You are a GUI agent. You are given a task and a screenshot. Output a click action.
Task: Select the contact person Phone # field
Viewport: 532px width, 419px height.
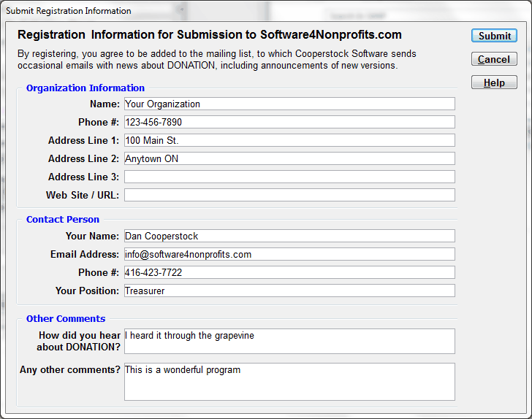point(289,272)
